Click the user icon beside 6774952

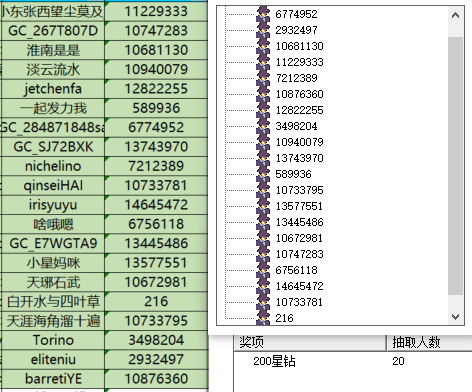pyautogui.click(x=263, y=14)
